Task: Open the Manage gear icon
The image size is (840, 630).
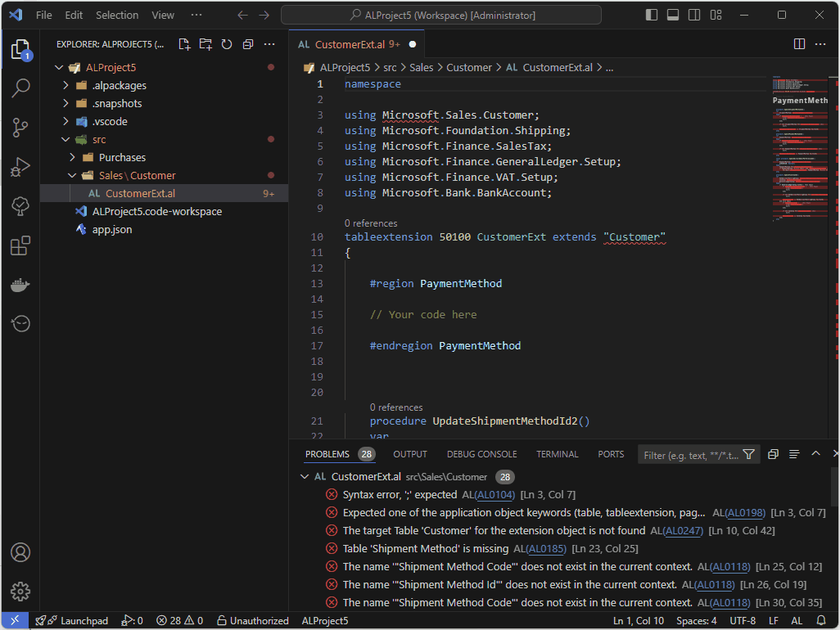Action: tap(20, 592)
